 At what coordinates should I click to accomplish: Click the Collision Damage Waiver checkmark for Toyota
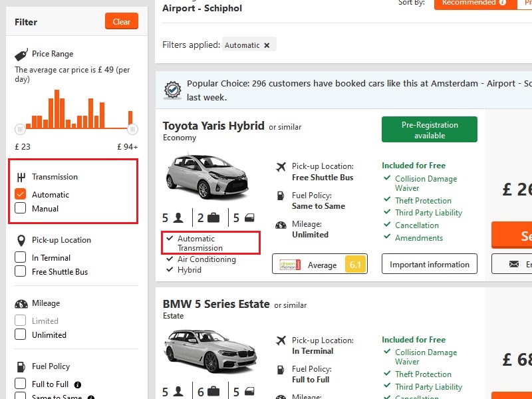click(x=387, y=178)
